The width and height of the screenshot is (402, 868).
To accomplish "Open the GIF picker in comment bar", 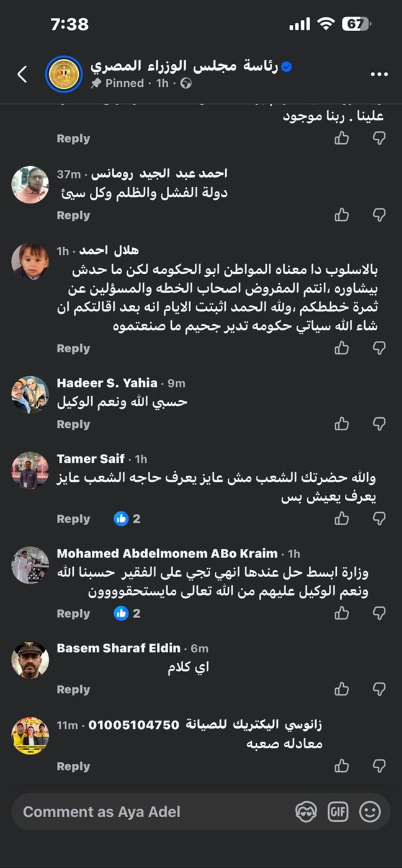I will tap(338, 812).
